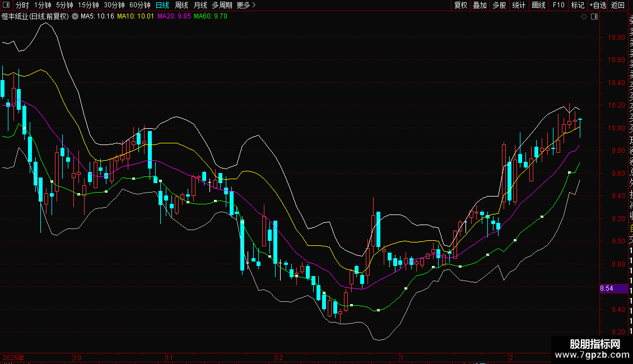Open the 标记 marker tool
Image resolution: width=633 pixels, height=364 pixels.
pos(578,5)
